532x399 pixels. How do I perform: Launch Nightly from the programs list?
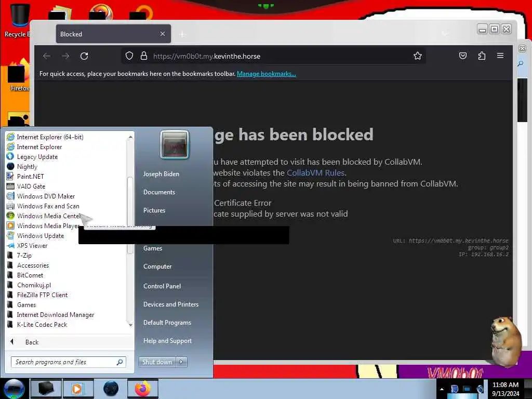(x=27, y=167)
